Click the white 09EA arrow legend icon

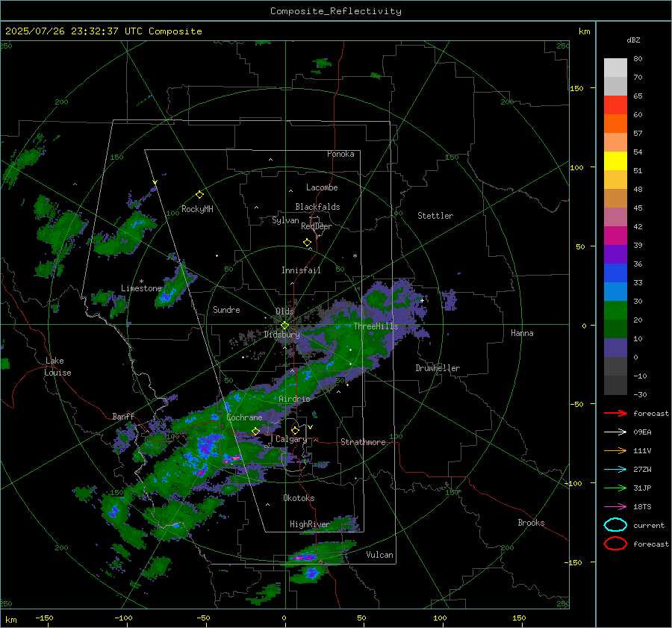pos(615,432)
